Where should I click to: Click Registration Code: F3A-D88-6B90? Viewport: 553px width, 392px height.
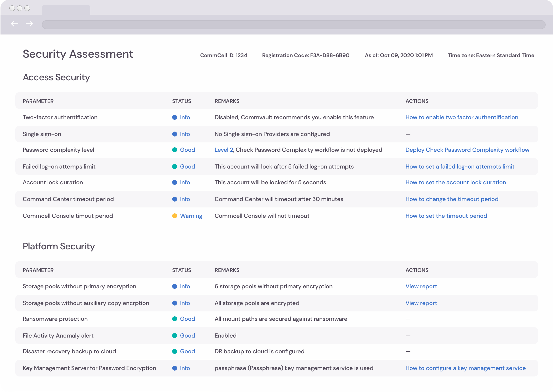click(x=306, y=55)
